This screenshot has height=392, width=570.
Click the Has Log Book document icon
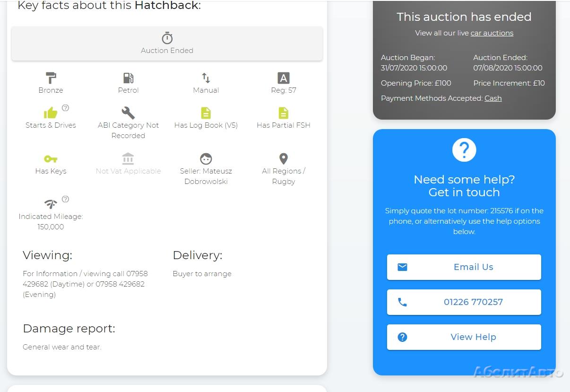pos(206,113)
